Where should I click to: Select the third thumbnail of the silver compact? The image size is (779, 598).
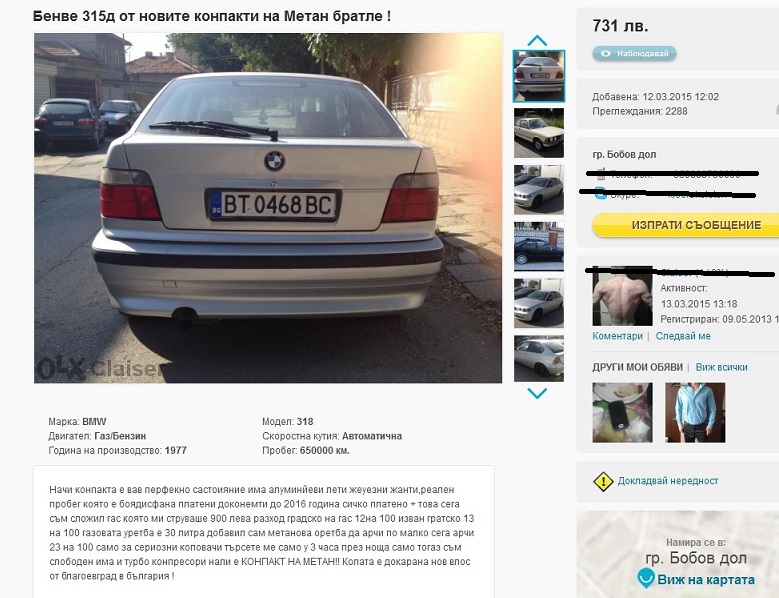tap(539, 189)
